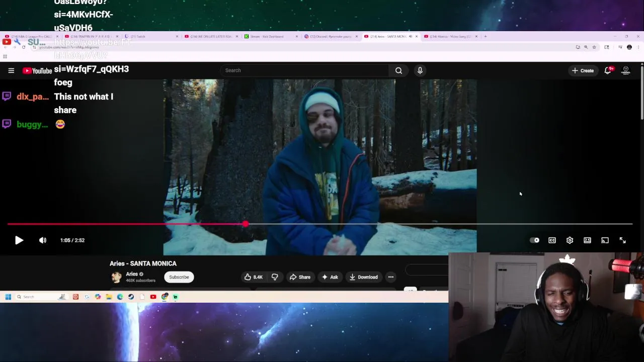Switch to the Kick Dashboard browser tab

tap(270, 36)
